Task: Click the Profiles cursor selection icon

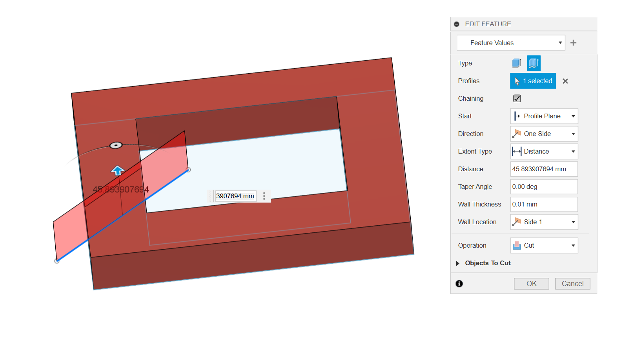Action: click(517, 81)
